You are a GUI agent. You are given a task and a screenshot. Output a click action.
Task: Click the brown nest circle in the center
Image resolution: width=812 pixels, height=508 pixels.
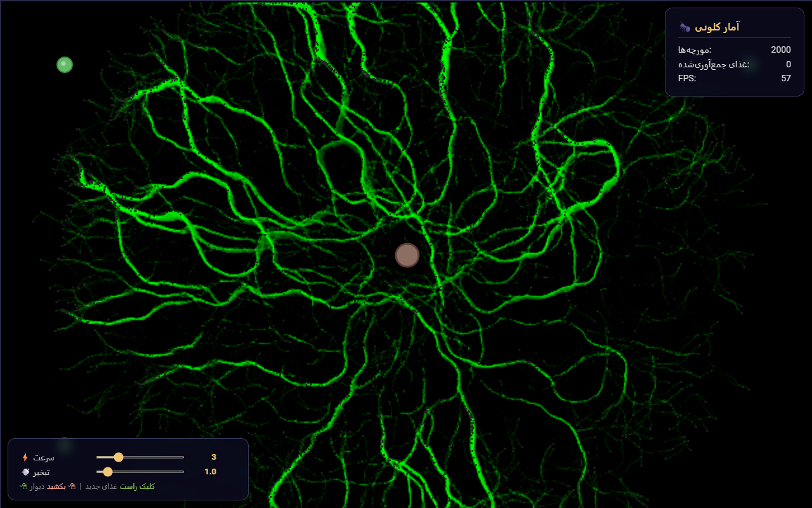point(407,255)
